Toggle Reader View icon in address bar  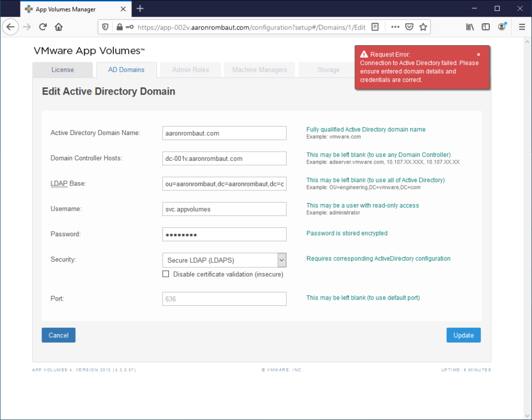(x=375, y=27)
